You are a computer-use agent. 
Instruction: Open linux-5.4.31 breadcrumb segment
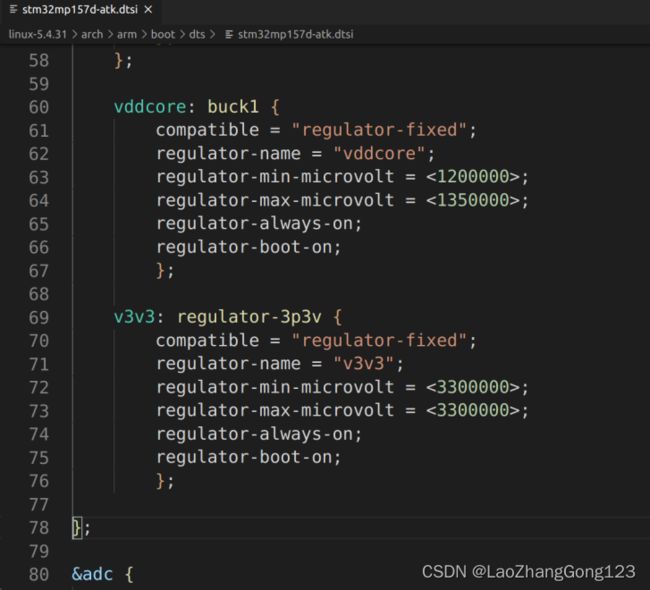37,34
